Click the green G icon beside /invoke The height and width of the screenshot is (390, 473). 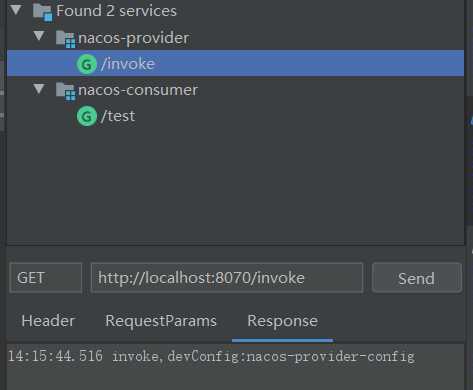(x=87, y=64)
